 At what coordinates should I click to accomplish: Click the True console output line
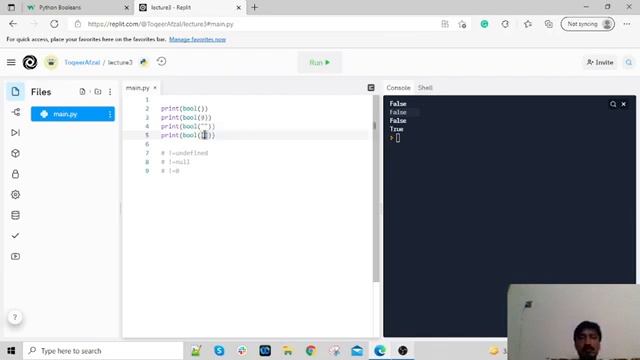(396, 129)
